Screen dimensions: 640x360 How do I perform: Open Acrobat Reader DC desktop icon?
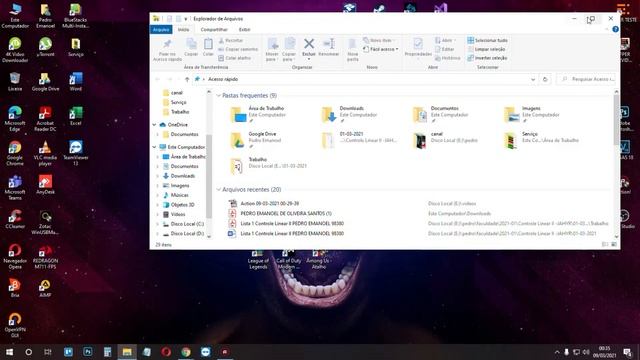45,119
